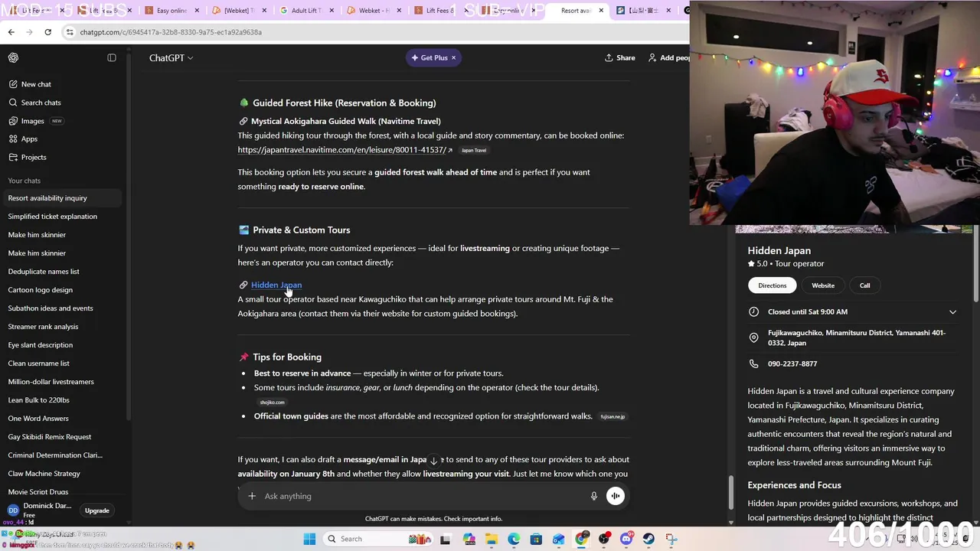
Task: Click the Hidden Japan address location row
Action: pos(851,337)
